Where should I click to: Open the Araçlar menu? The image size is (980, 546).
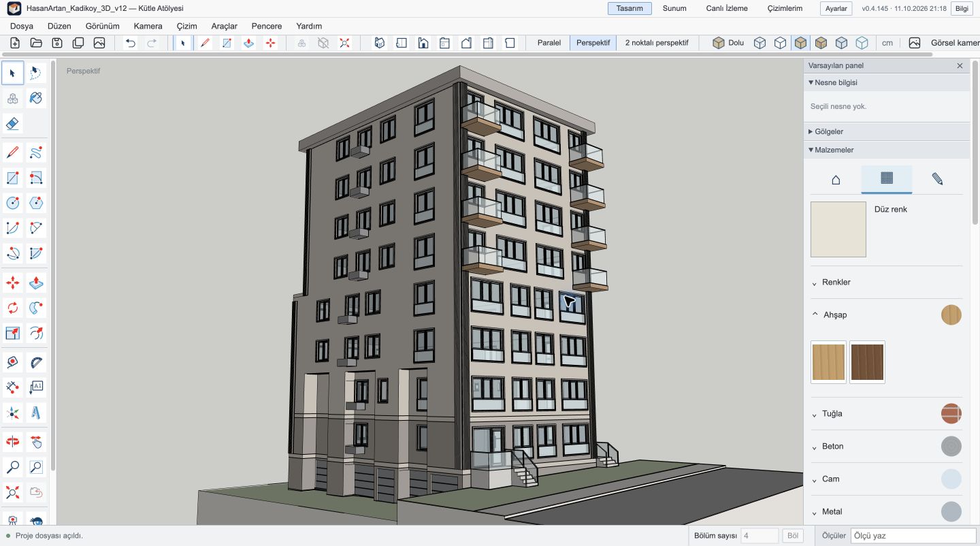(x=225, y=26)
